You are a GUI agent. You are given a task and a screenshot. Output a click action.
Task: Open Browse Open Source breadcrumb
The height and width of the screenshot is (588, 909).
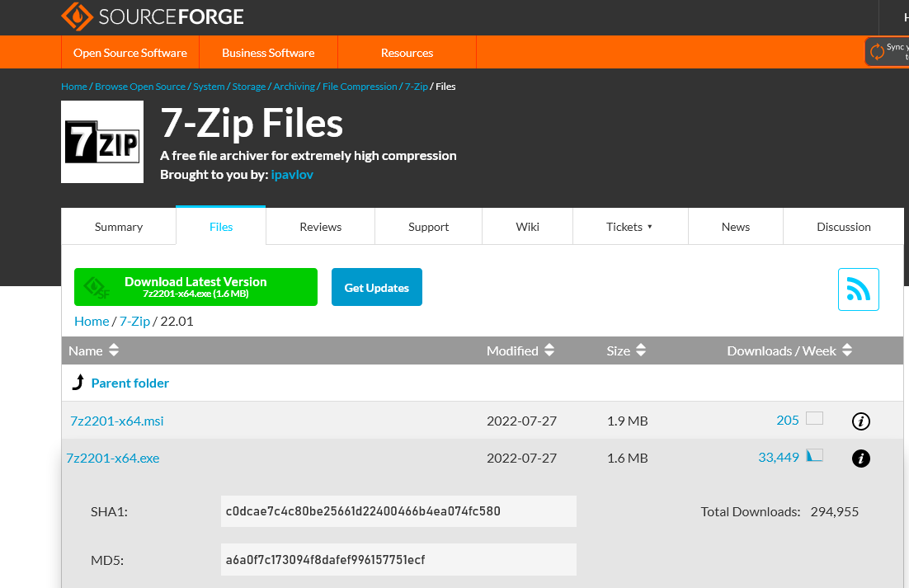click(140, 87)
